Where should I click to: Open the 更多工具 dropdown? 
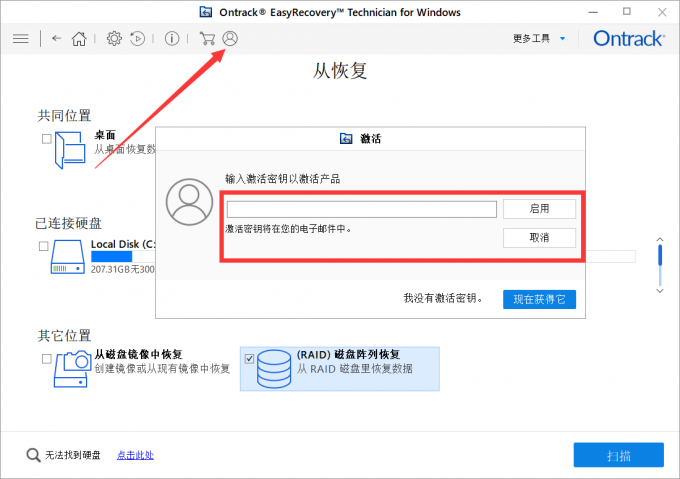(539, 39)
